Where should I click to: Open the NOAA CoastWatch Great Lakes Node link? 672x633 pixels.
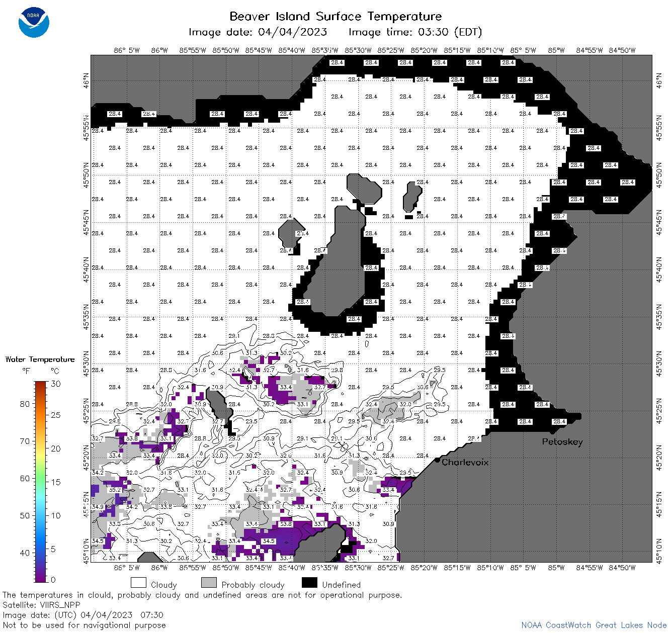tap(594, 625)
